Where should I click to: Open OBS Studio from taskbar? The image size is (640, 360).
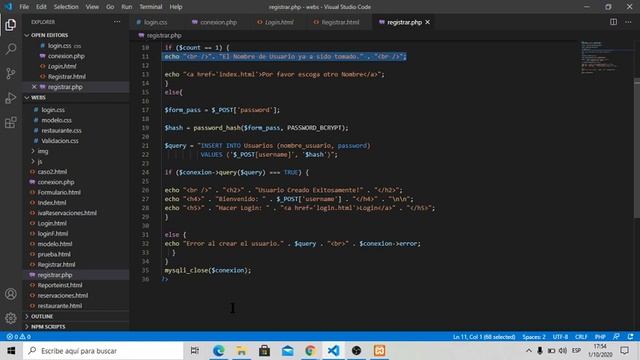pos(356,351)
